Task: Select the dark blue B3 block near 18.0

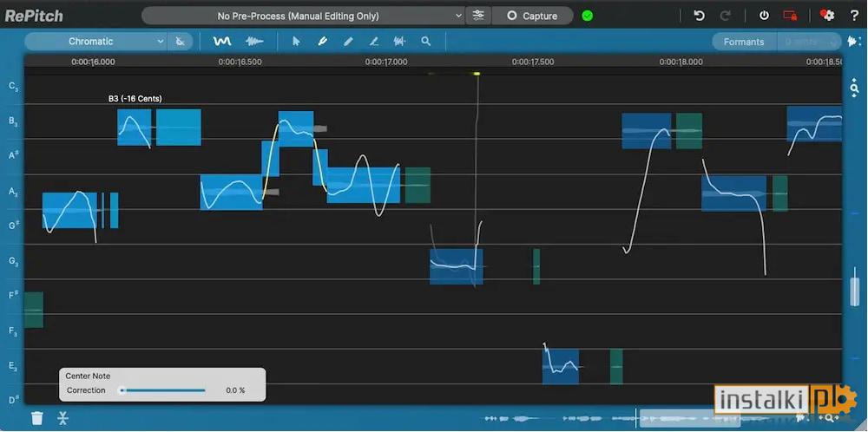Action: point(646,131)
